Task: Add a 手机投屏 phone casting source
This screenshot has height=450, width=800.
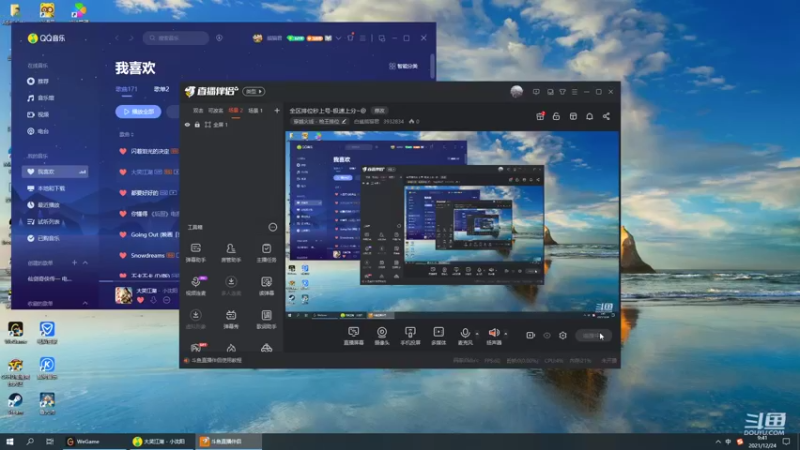Action: [x=410, y=336]
